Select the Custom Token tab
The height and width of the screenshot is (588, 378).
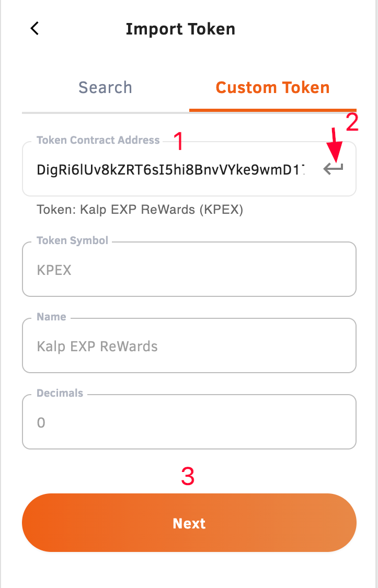(272, 87)
